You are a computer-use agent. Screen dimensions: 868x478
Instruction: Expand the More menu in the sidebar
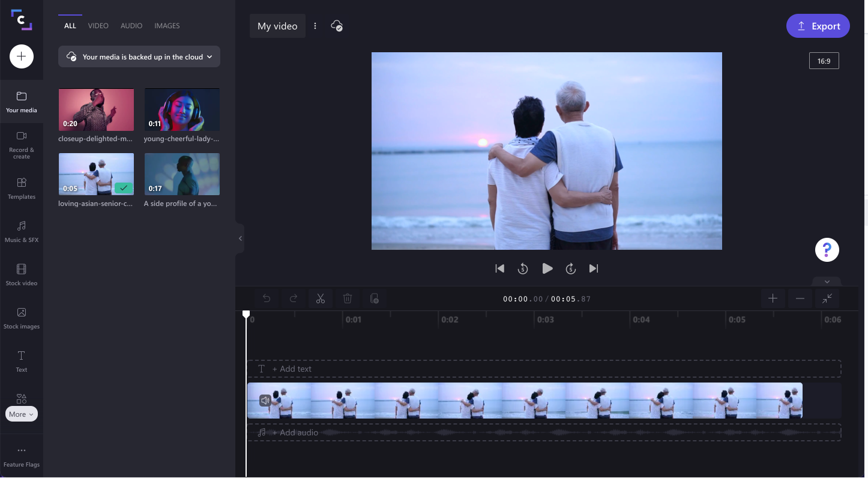(x=21, y=414)
